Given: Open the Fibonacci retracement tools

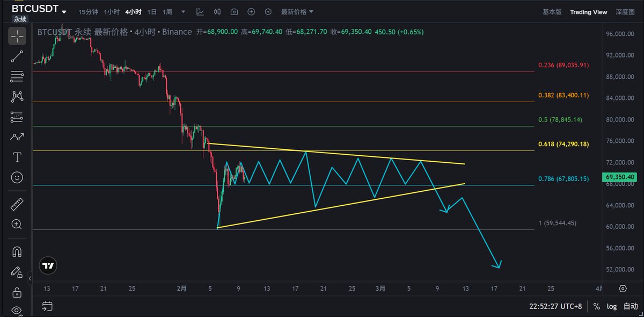Looking at the screenshot, I should (17, 77).
